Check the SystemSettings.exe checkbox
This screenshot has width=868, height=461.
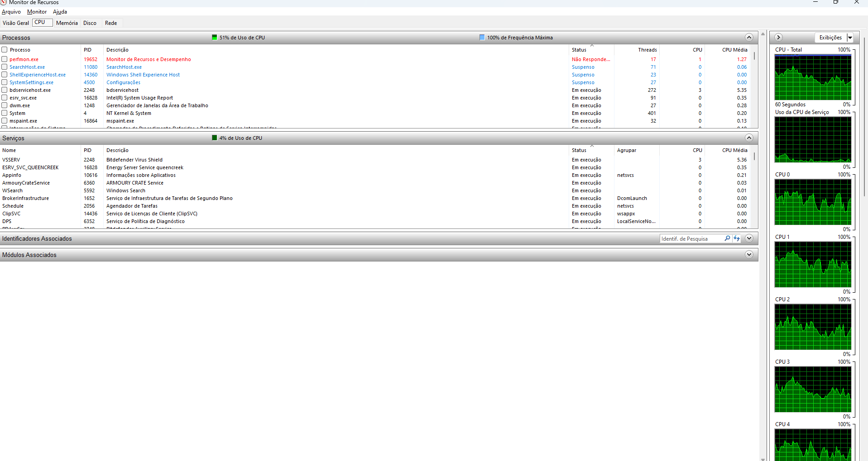[5, 82]
